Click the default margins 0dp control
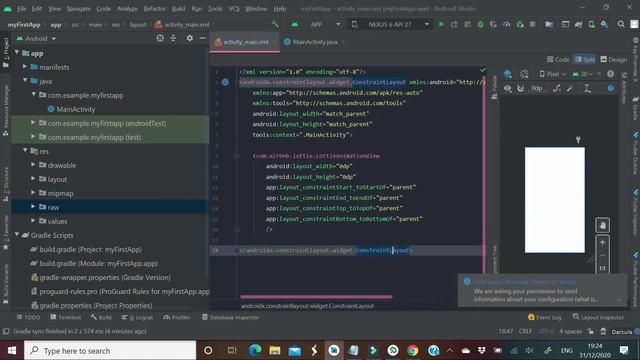 536,88
